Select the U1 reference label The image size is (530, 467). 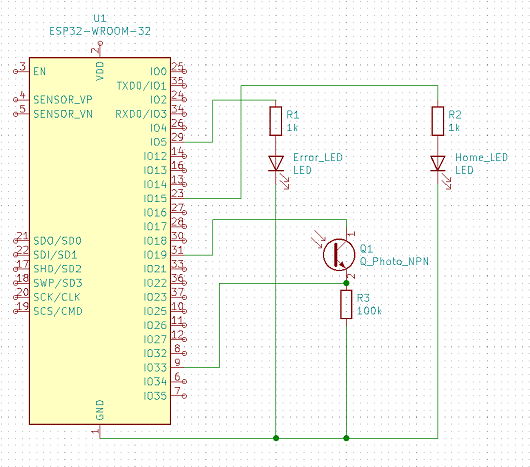100,18
